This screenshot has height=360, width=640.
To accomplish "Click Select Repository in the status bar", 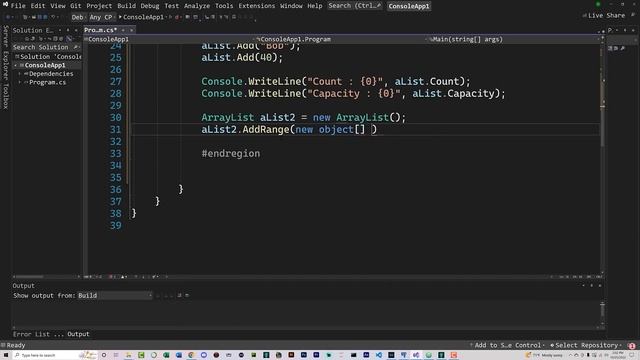I will 586,345.
